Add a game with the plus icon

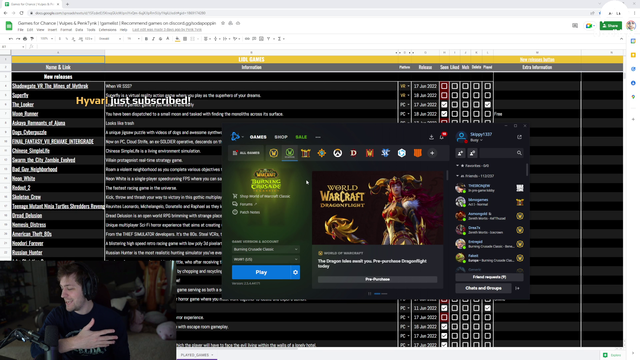(432, 153)
